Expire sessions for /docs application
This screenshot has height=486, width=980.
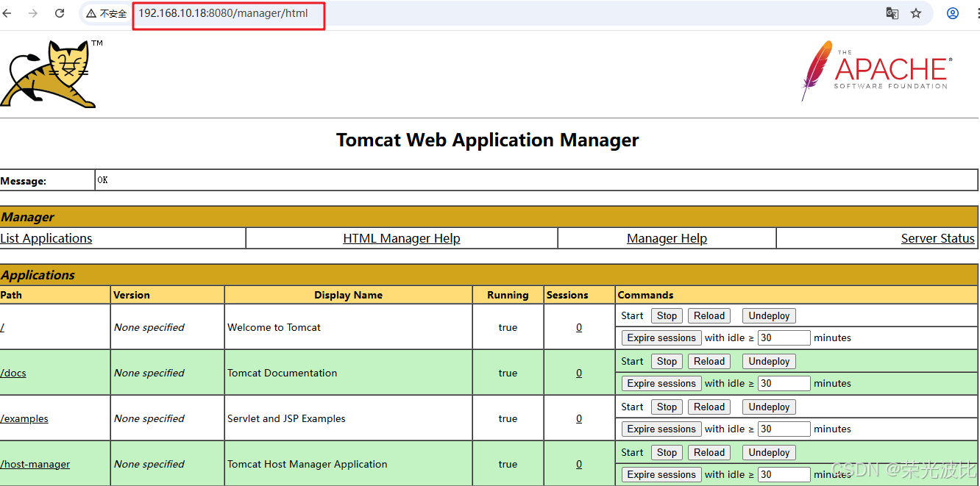(661, 383)
